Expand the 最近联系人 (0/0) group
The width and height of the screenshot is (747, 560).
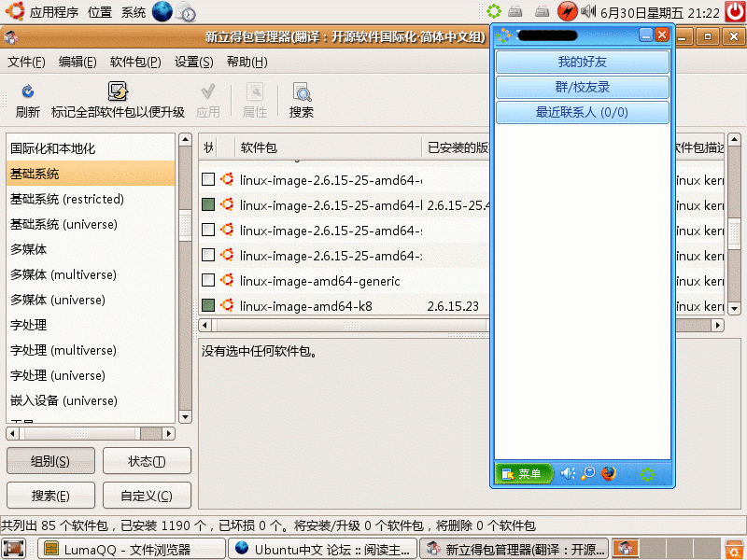pos(582,112)
